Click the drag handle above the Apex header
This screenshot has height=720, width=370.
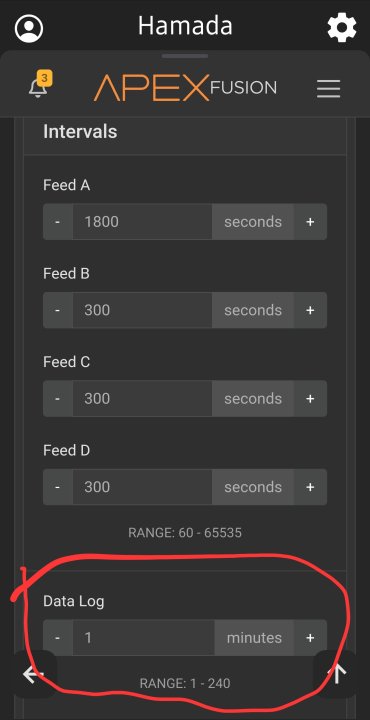pos(185,56)
